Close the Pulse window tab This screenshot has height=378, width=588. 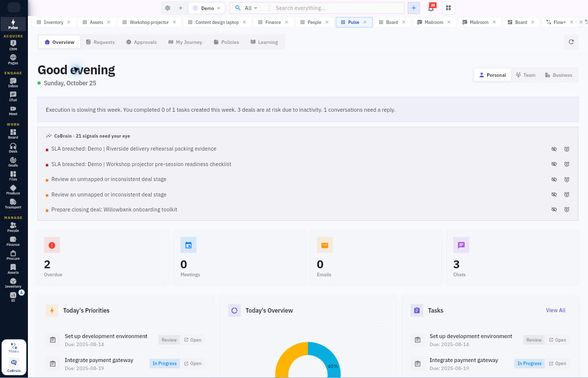pyautogui.click(x=365, y=22)
